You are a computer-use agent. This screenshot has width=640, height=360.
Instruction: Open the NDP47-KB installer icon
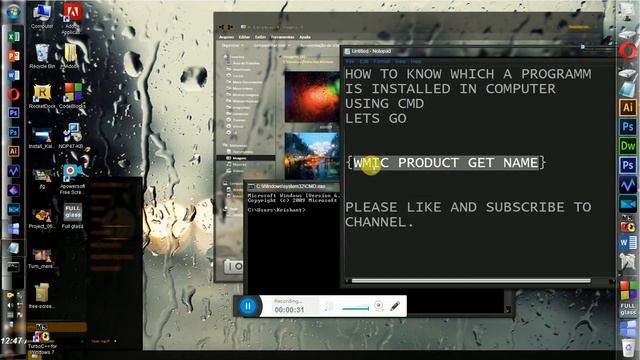point(72,136)
